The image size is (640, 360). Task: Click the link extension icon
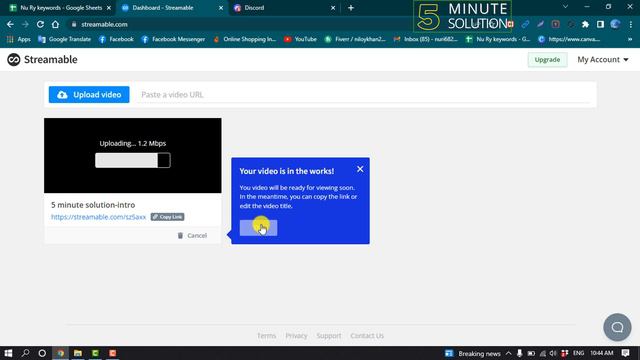(x=525, y=24)
